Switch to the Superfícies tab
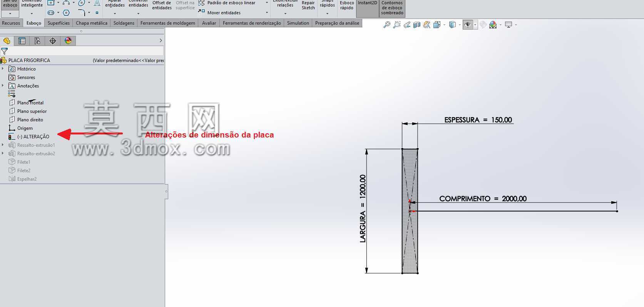This screenshot has width=644, height=307. click(59, 23)
